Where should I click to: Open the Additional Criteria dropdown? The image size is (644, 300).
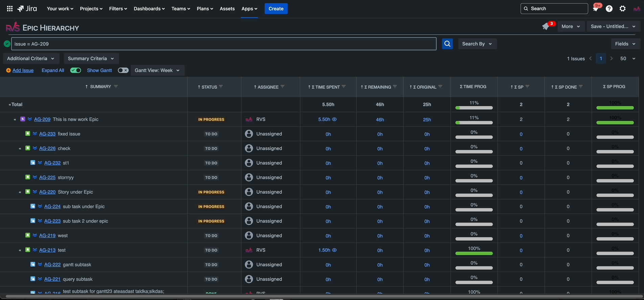pyautogui.click(x=31, y=58)
